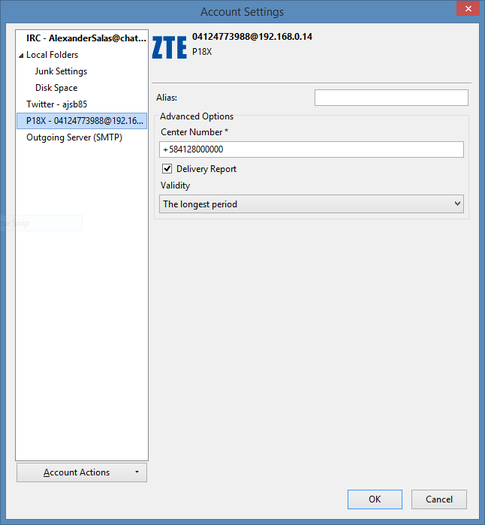Screen dimensions: 485x525
Task: Click the Delivery Report label text
Action: pyautogui.click(x=206, y=169)
